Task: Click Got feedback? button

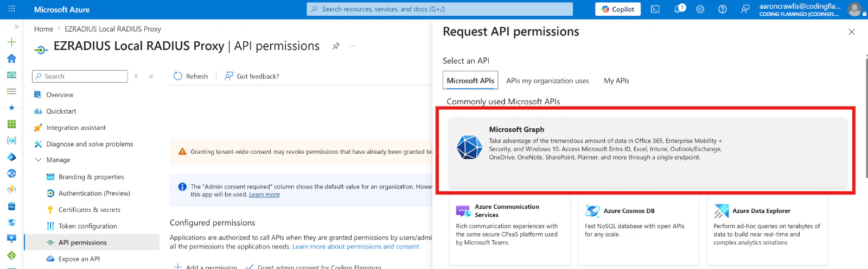Action: pyautogui.click(x=252, y=76)
